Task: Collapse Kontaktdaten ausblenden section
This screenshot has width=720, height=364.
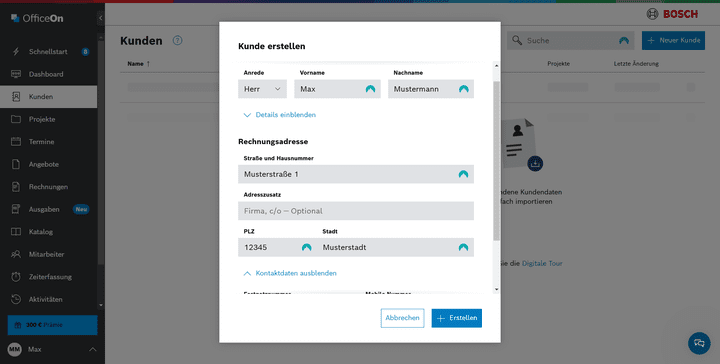Action: (x=290, y=273)
